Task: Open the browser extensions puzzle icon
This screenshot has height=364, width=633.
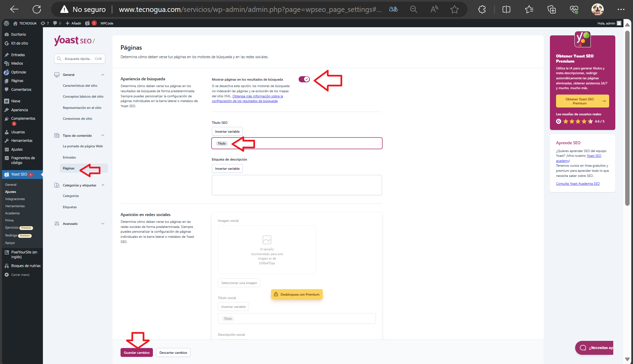Action: (482, 9)
